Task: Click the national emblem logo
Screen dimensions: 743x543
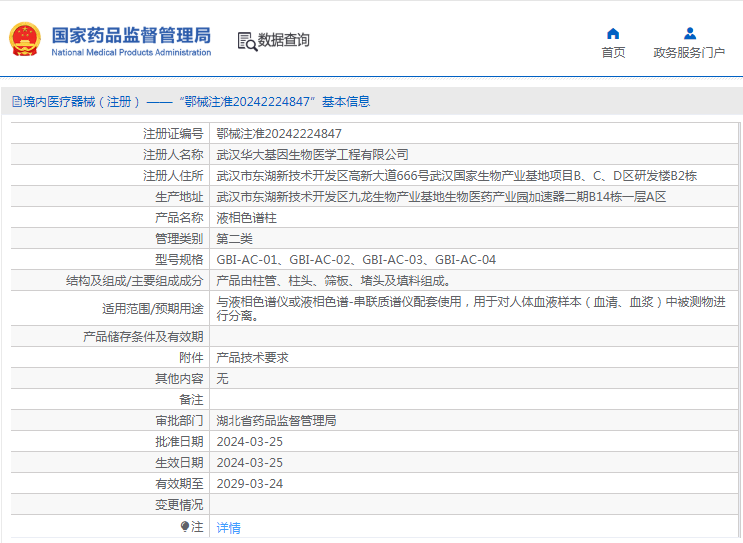Action: (25, 39)
